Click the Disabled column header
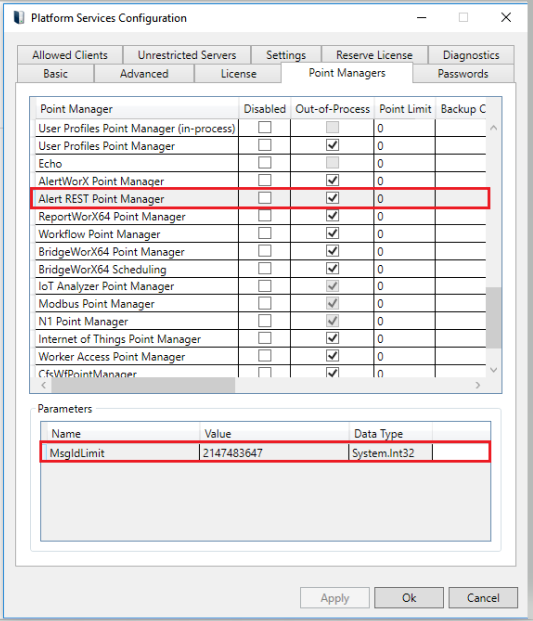The width and height of the screenshot is (533, 621). [x=265, y=109]
